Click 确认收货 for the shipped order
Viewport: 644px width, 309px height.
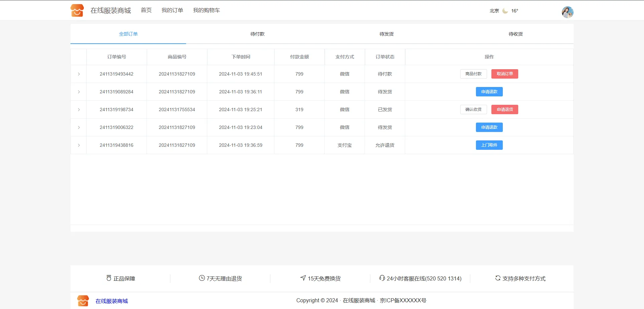pos(473,109)
